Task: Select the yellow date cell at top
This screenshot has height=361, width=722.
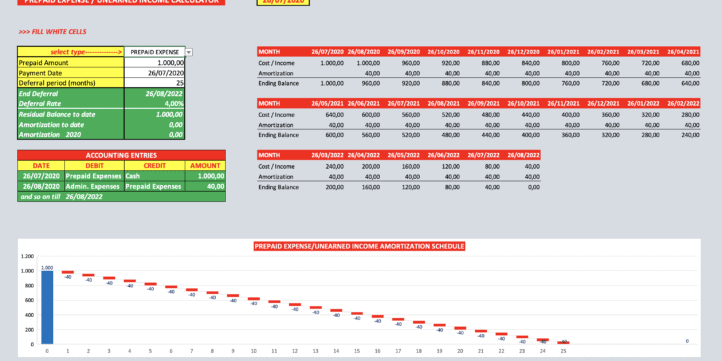Action: click(283, 2)
